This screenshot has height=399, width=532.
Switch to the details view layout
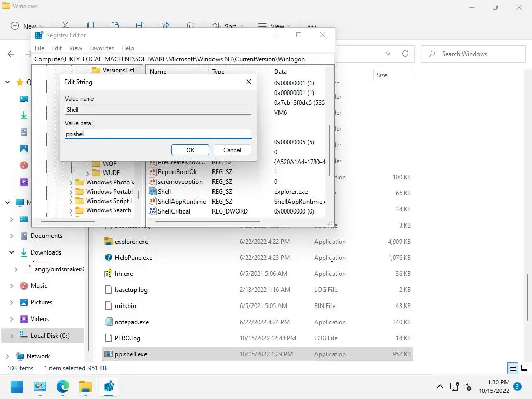[x=513, y=368]
